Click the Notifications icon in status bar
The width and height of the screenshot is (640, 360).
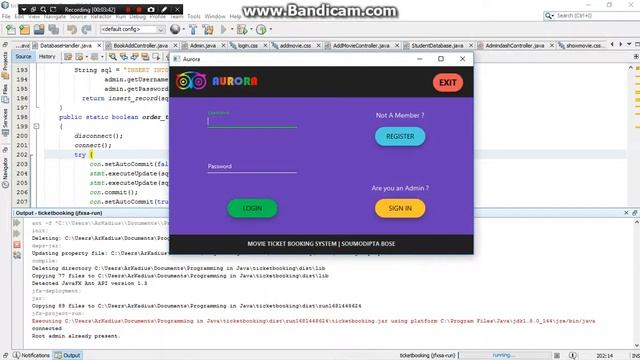pyautogui.click(x=16, y=355)
